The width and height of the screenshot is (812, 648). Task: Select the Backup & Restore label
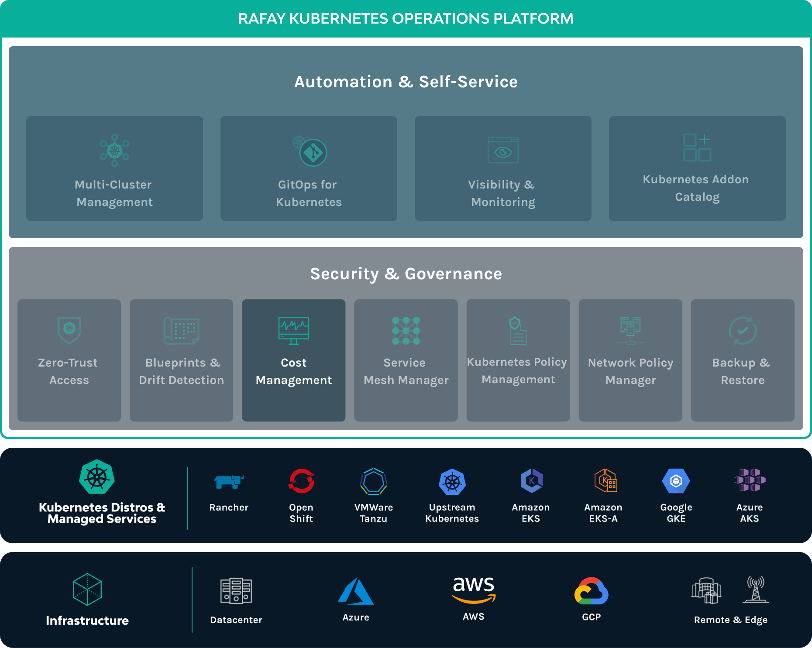pyautogui.click(x=742, y=371)
